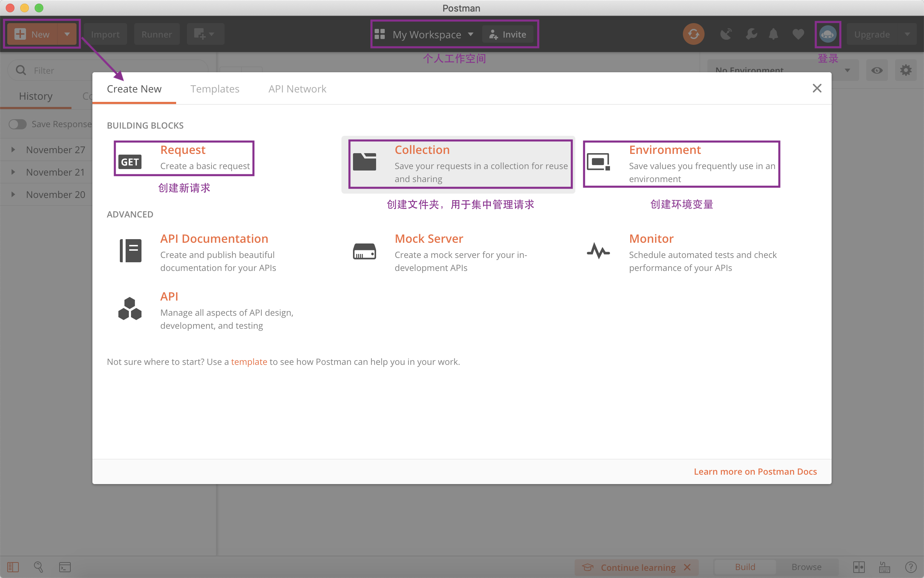The image size is (924, 578).
Task: Click the orange New button
Action: click(x=32, y=34)
